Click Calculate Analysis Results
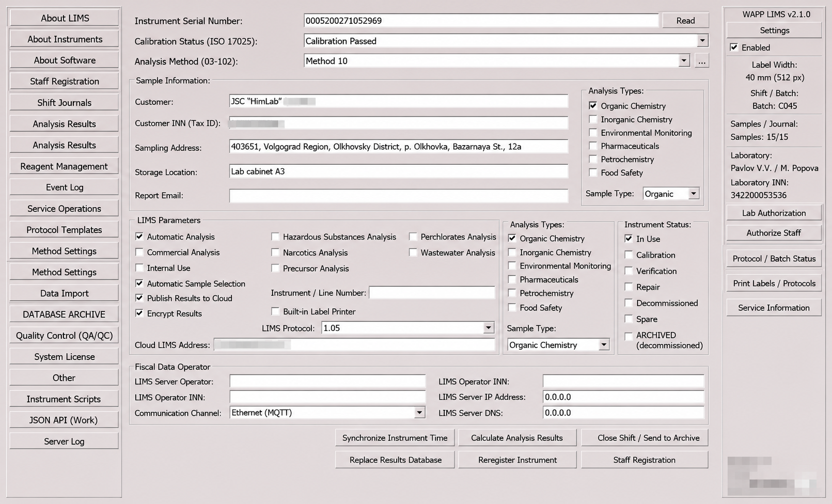 pos(517,438)
